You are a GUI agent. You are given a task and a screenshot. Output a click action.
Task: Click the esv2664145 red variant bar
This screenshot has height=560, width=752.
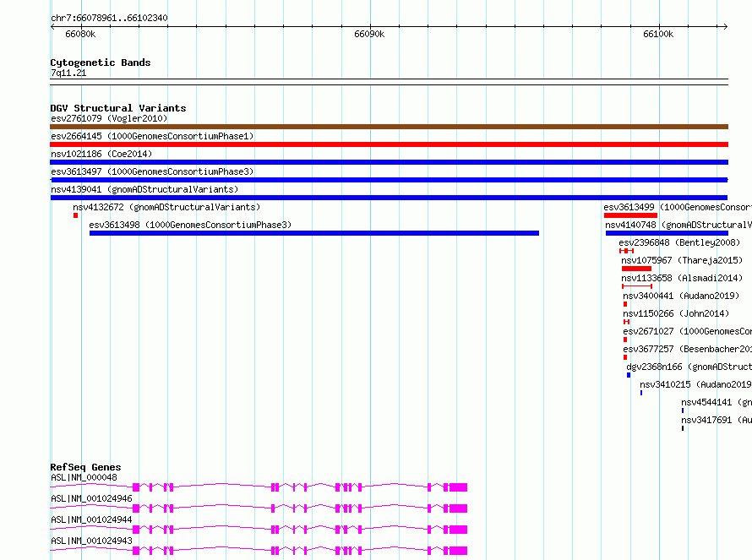[389, 144]
